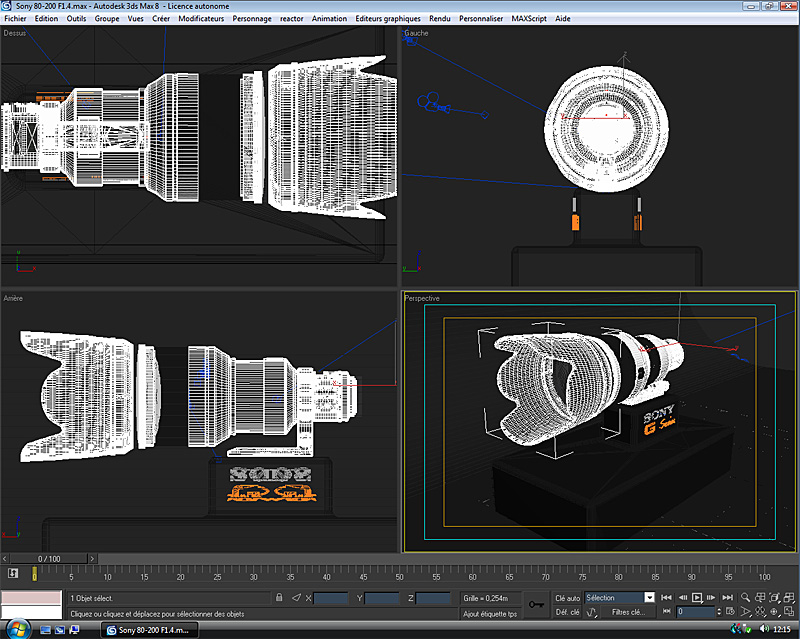Open the Groupe menu

coord(107,18)
